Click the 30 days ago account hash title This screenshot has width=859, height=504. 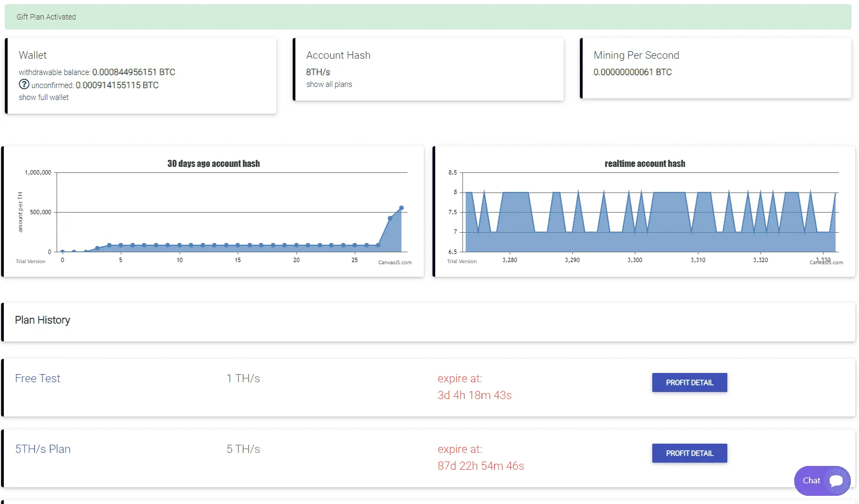coord(213,164)
